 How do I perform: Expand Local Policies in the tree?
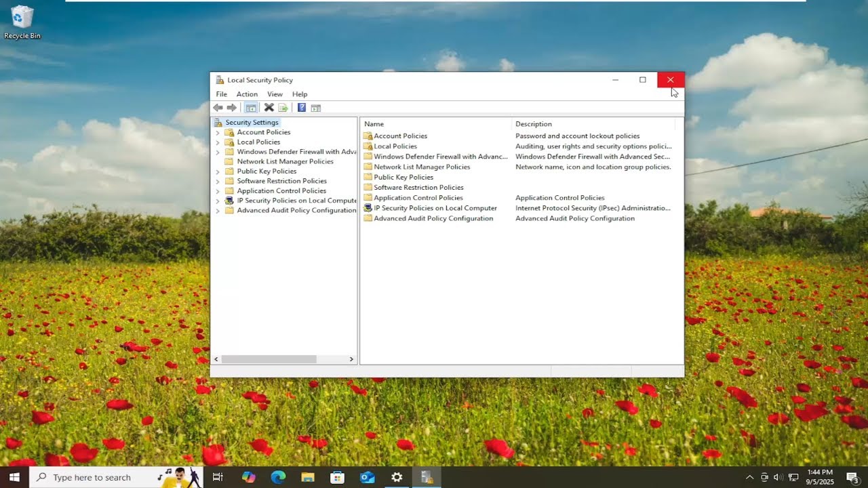[218, 142]
